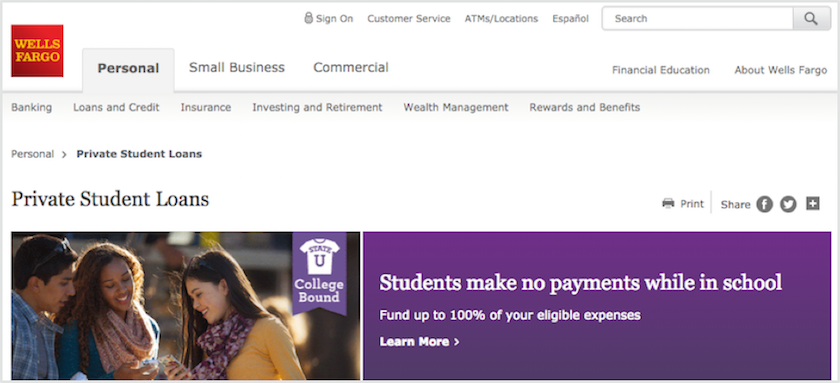
Task: Click the search magnifier button
Action: point(811,19)
